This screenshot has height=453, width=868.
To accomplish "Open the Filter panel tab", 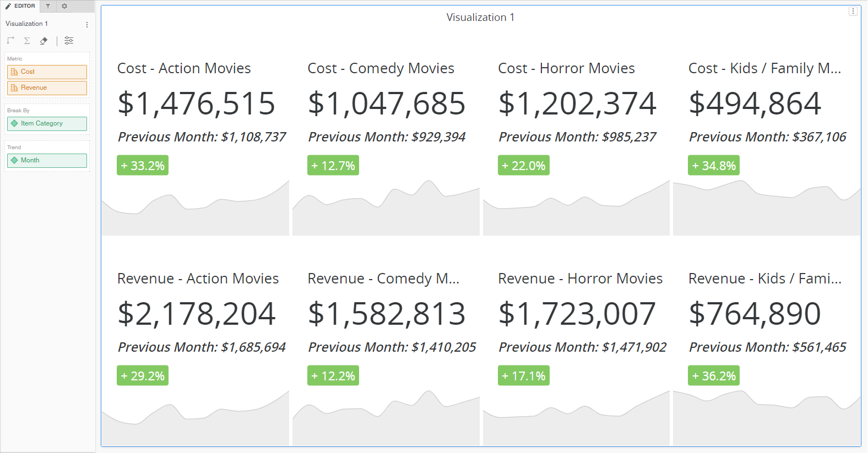I will point(48,6).
